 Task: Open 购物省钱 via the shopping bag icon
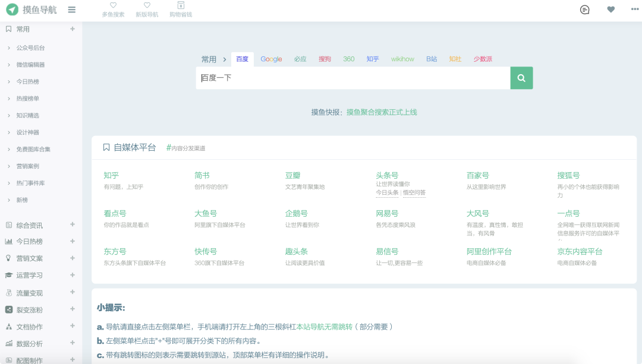coord(181,6)
